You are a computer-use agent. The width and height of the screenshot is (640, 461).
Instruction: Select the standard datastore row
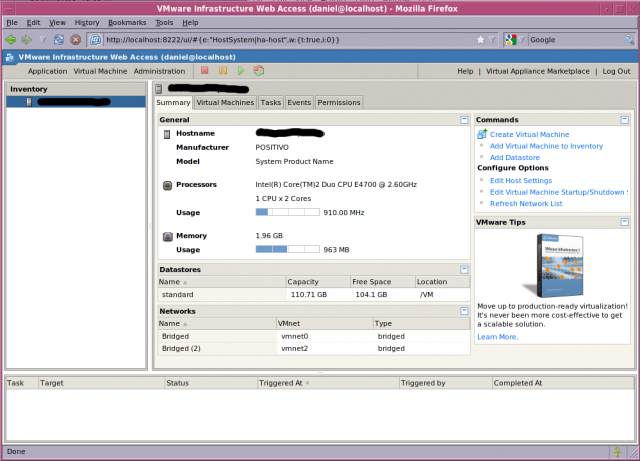point(314,294)
